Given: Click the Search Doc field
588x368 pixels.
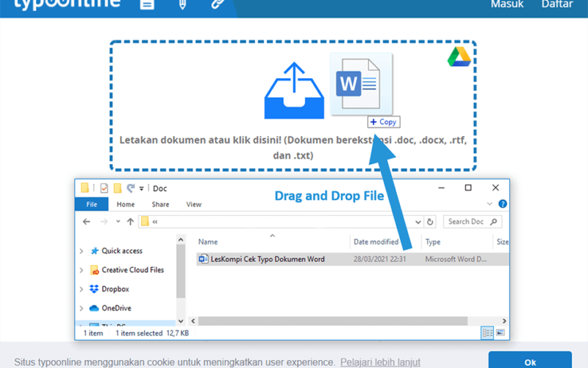Looking at the screenshot, I should 472,222.
